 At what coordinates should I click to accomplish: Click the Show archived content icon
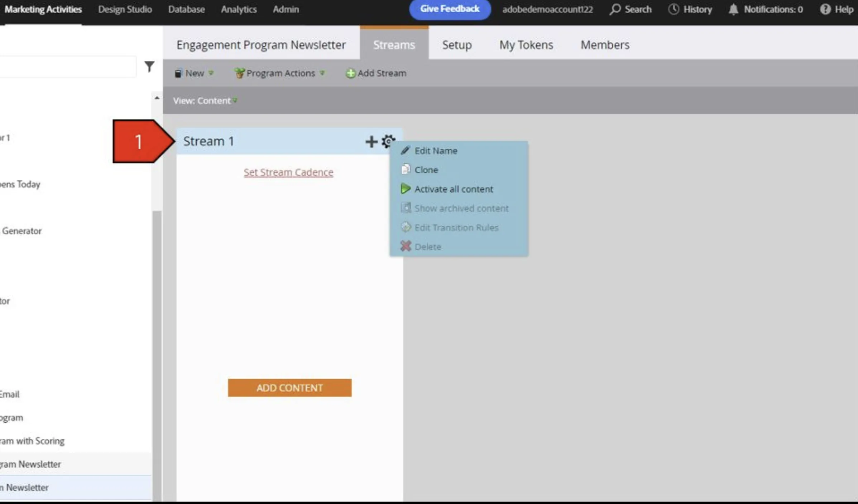406,208
